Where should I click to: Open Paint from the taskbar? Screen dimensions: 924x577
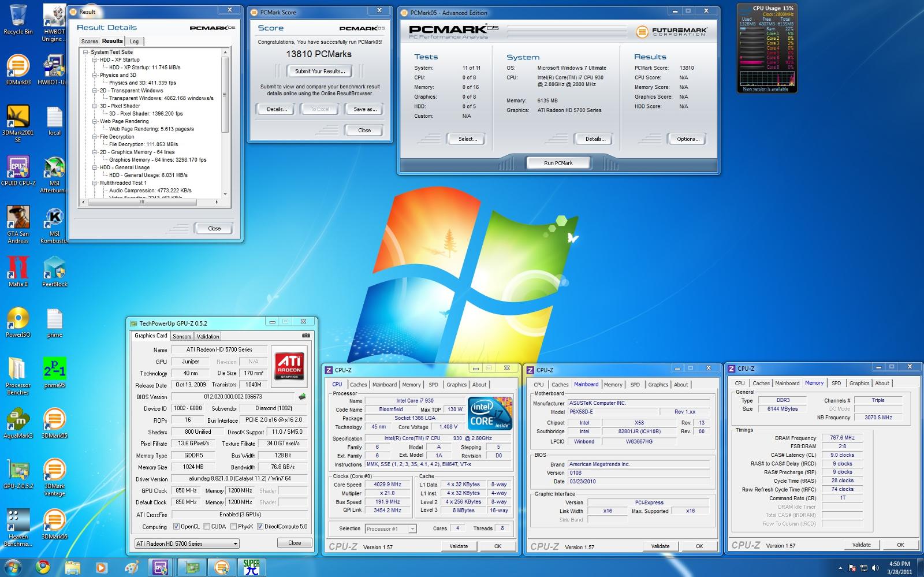(131, 567)
